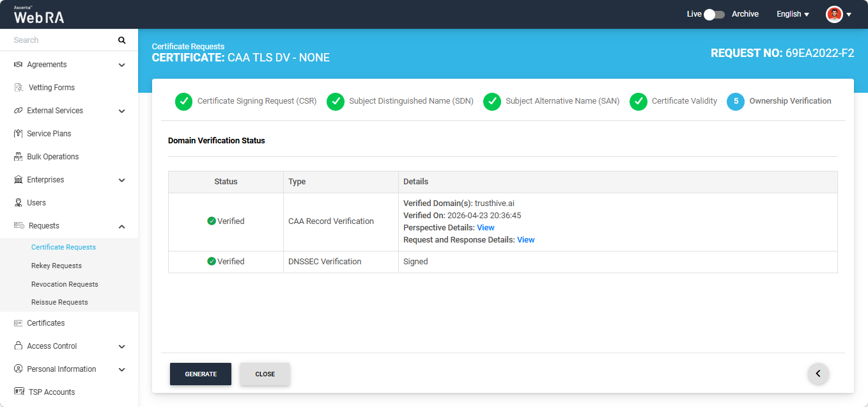Click the Agreements handshake icon
Viewport: 868px width, 407px height.
[19, 65]
